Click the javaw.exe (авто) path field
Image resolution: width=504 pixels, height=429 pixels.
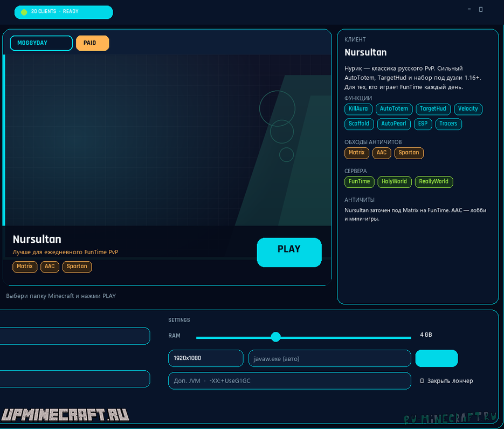(x=330, y=358)
